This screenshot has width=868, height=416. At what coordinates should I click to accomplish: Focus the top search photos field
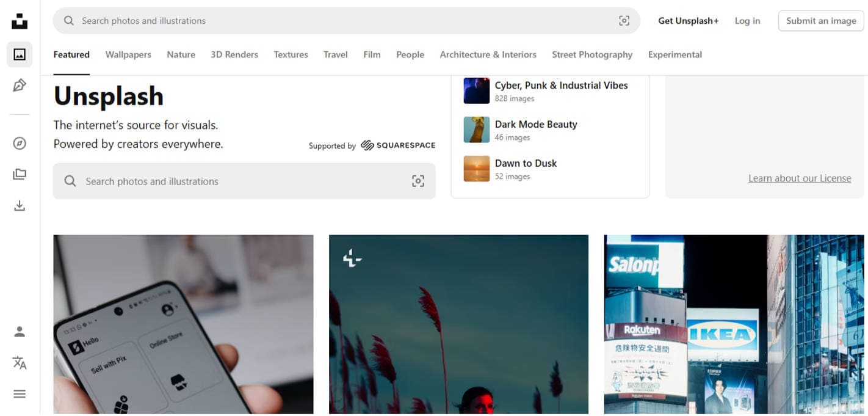[346, 21]
